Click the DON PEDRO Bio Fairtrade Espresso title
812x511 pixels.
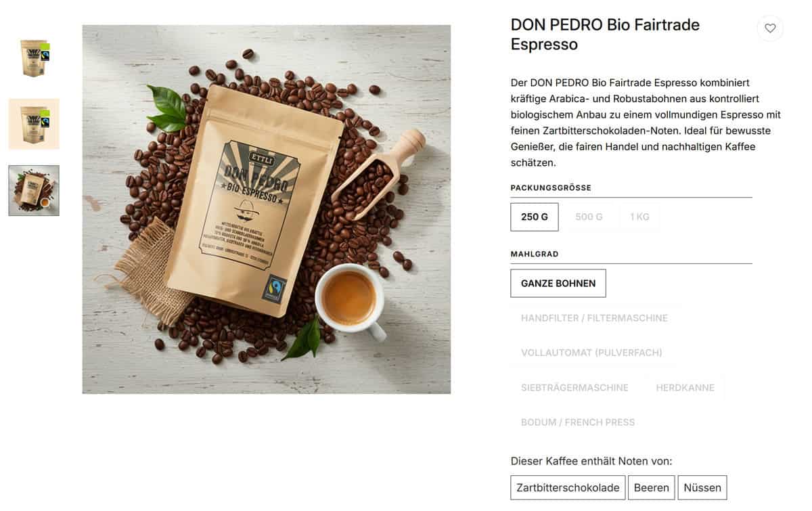pos(605,35)
